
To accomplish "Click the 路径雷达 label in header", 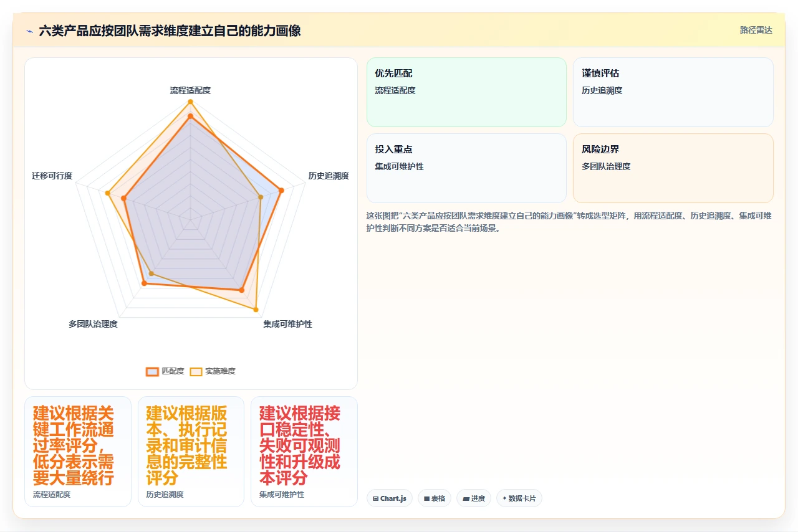I will (756, 30).
